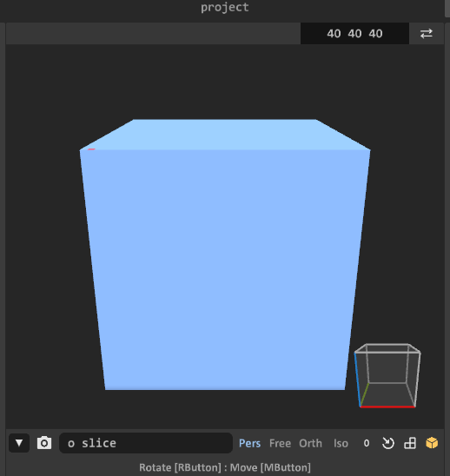The image size is (450, 476).
Task: Reset the camera with the circular arrow icon
Action: [x=387, y=443]
